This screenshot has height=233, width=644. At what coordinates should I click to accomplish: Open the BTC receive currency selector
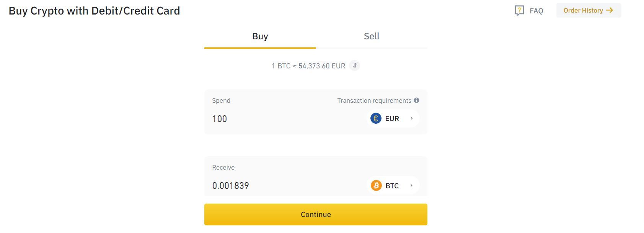click(x=392, y=186)
